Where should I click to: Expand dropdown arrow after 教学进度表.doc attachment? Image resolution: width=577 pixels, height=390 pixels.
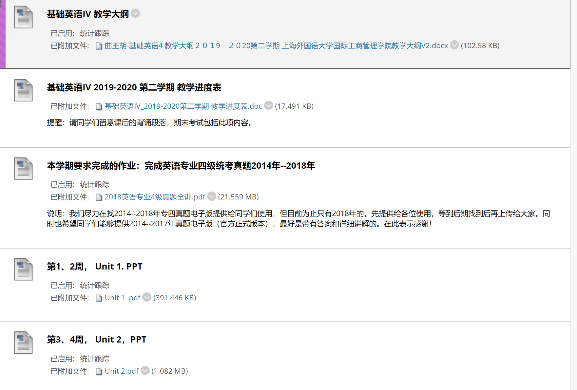[269, 106]
